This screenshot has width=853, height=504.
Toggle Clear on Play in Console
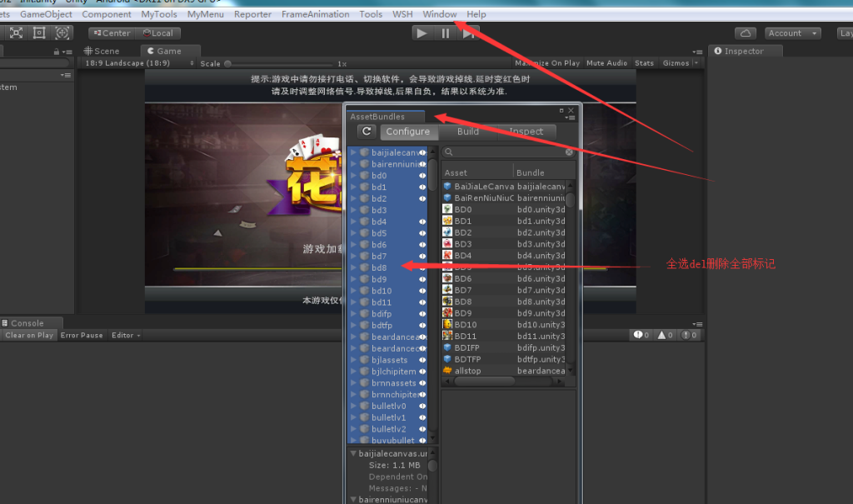[29, 335]
